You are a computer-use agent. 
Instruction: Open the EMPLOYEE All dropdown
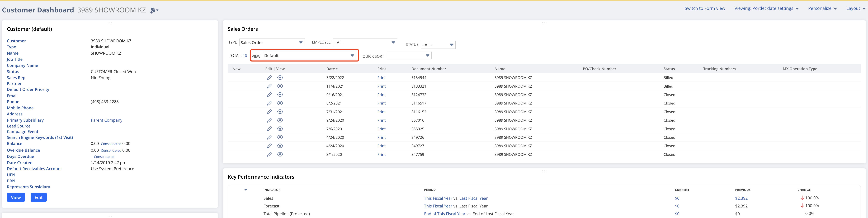click(x=365, y=42)
